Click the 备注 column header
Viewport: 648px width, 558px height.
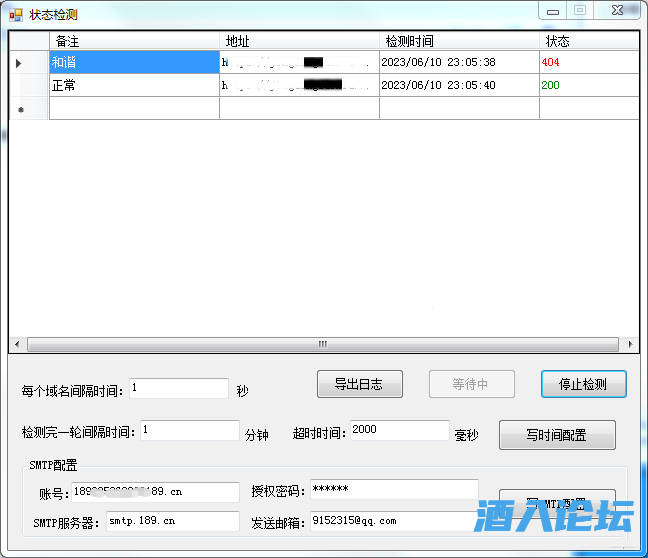(x=134, y=41)
